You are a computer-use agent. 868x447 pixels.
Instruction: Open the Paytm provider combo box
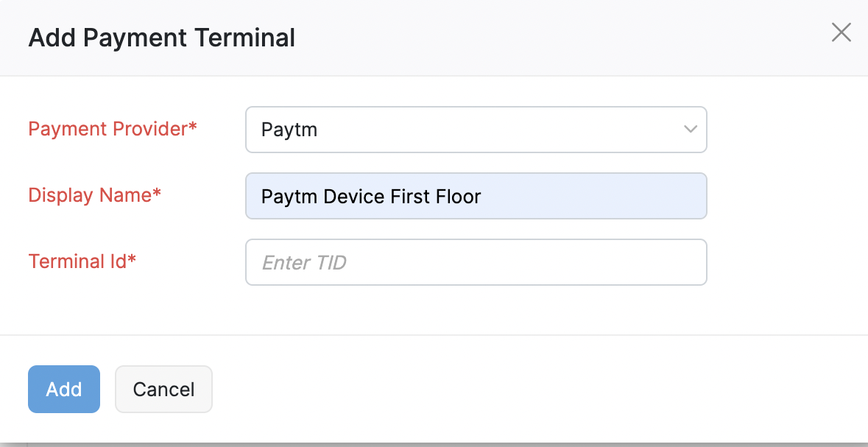[x=476, y=130]
